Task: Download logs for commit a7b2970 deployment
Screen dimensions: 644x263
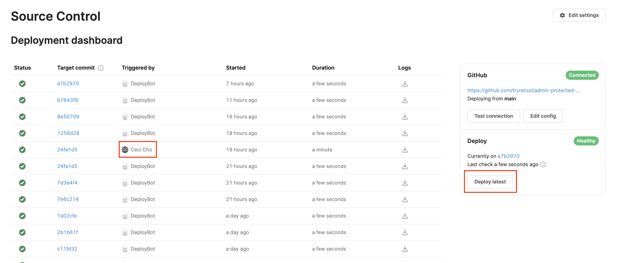Action: click(405, 84)
